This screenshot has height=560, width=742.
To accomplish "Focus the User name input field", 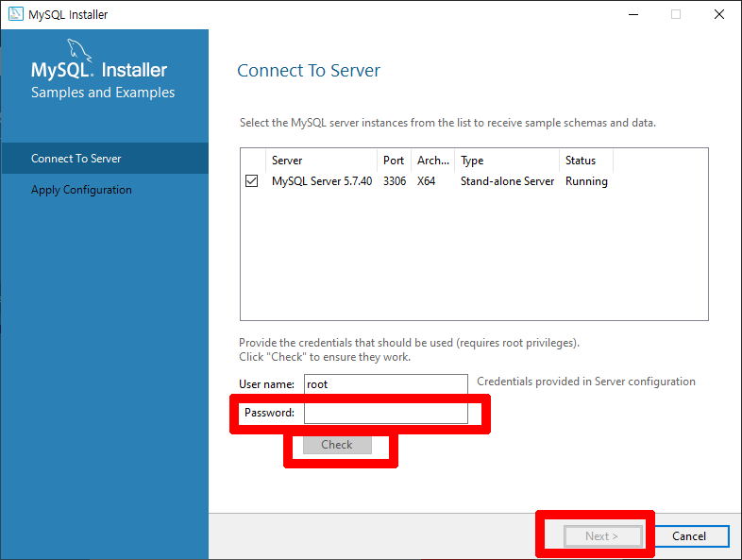I will 386,384.
